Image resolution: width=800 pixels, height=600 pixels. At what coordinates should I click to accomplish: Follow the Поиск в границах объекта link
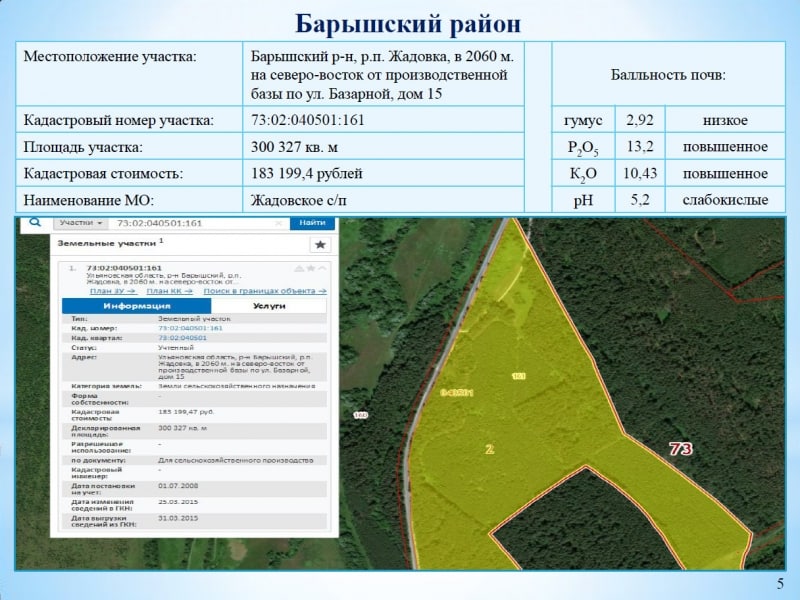pos(265,291)
